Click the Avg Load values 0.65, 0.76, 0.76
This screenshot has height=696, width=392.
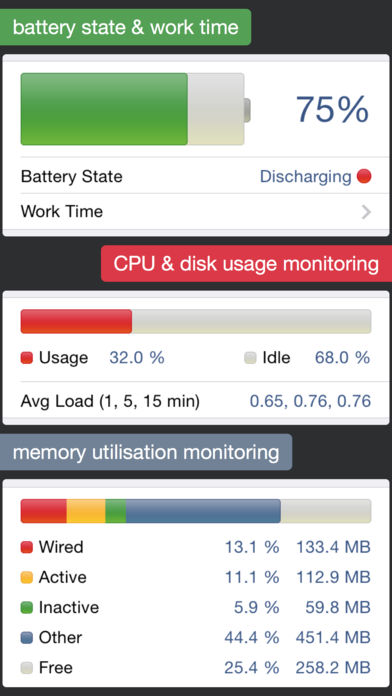(310, 401)
